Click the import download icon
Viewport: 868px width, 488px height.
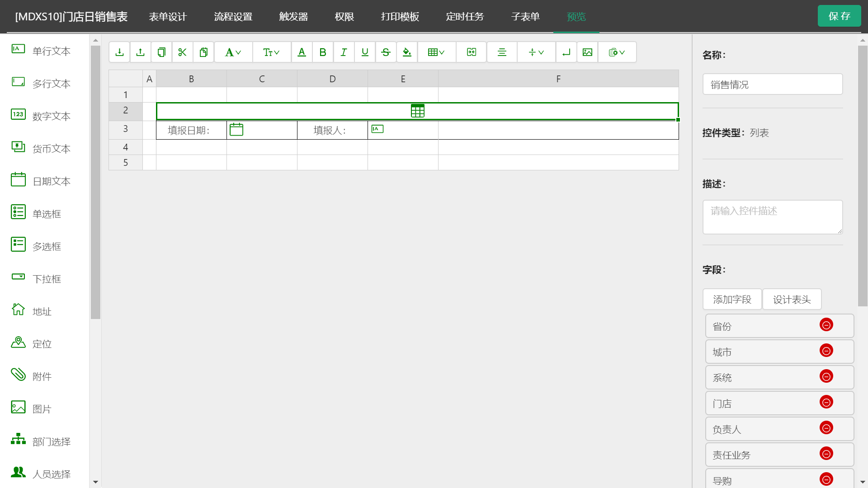click(119, 52)
